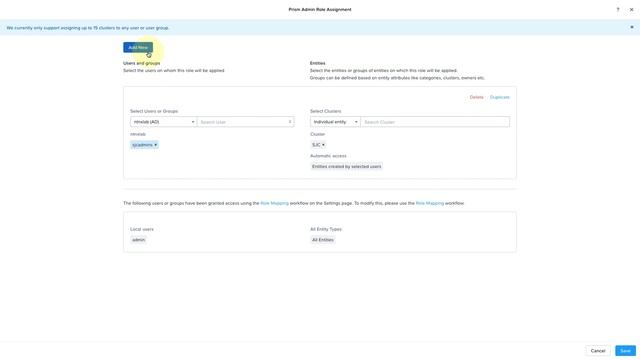Click the Automatic access label

pos(328,156)
